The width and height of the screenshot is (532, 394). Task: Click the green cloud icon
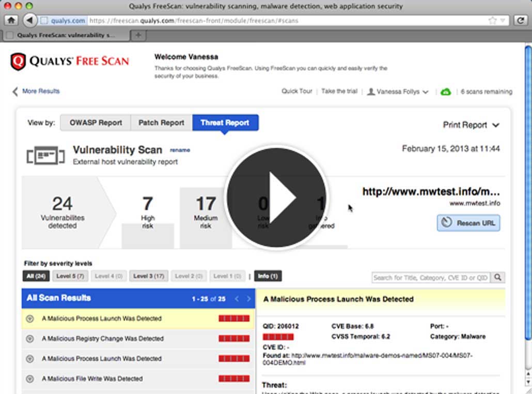(x=445, y=92)
